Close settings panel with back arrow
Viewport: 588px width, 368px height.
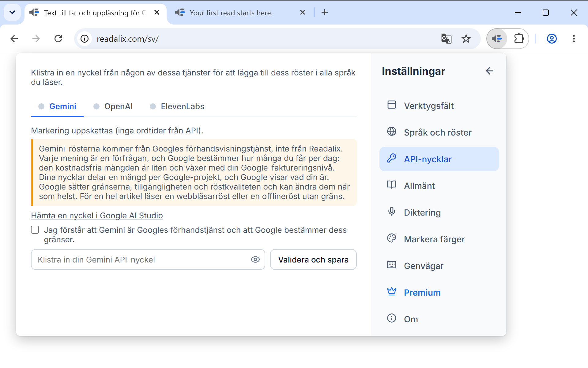tap(489, 71)
